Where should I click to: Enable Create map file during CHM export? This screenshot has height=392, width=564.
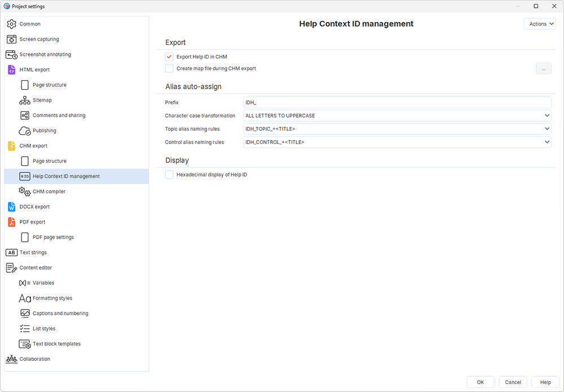(169, 68)
